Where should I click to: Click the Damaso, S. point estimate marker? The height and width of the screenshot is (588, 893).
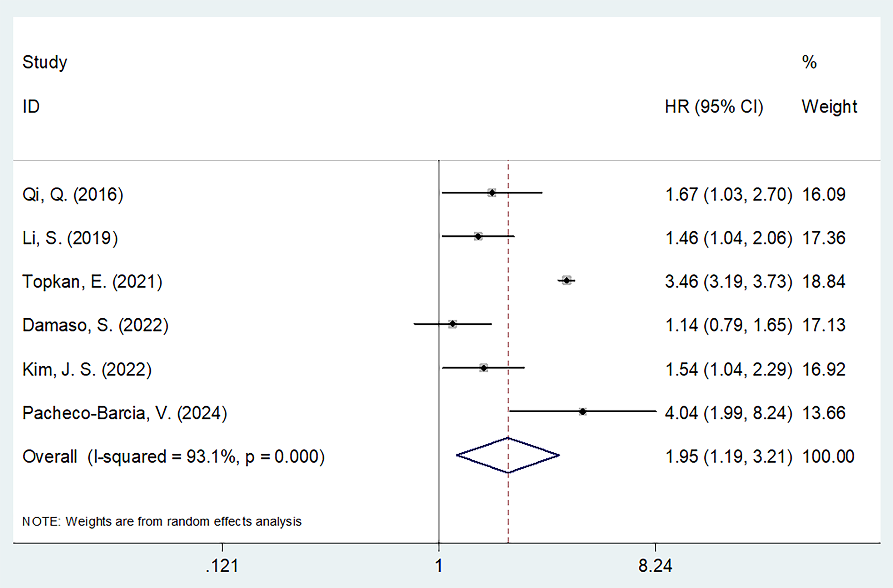pyautogui.click(x=453, y=324)
